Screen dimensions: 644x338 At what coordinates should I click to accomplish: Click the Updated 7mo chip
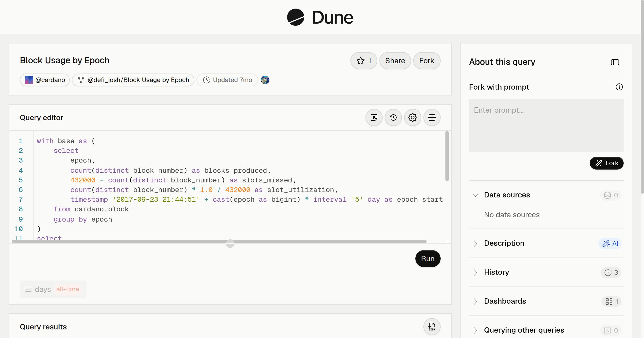227,80
